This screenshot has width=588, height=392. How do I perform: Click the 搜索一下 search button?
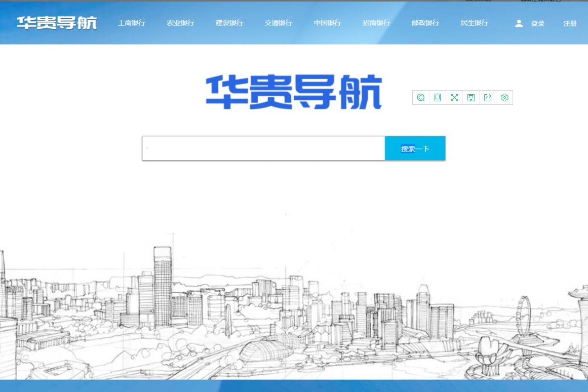(x=415, y=148)
